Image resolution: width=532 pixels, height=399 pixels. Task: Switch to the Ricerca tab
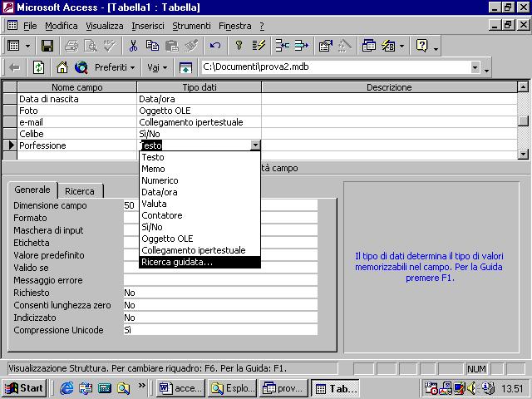click(80, 191)
